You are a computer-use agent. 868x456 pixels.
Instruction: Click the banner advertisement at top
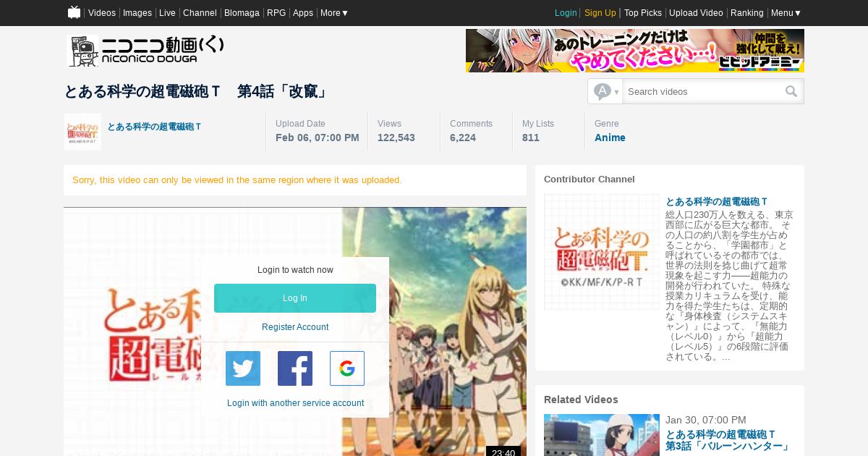635,51
